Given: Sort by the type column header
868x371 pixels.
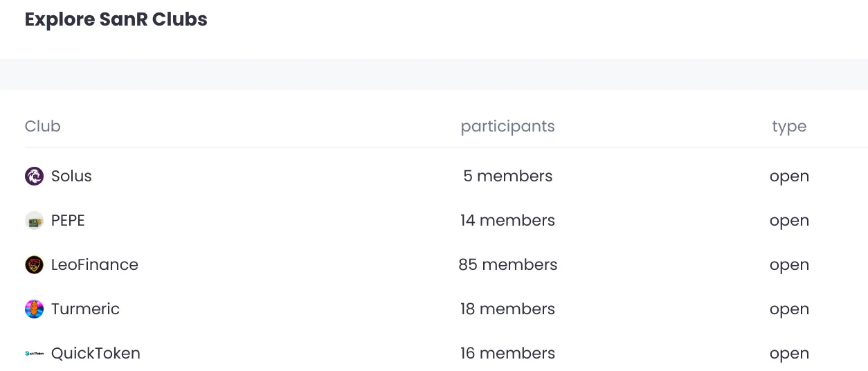Looking at the screenshot, I should pyautogui.click(x=790, y=127).
